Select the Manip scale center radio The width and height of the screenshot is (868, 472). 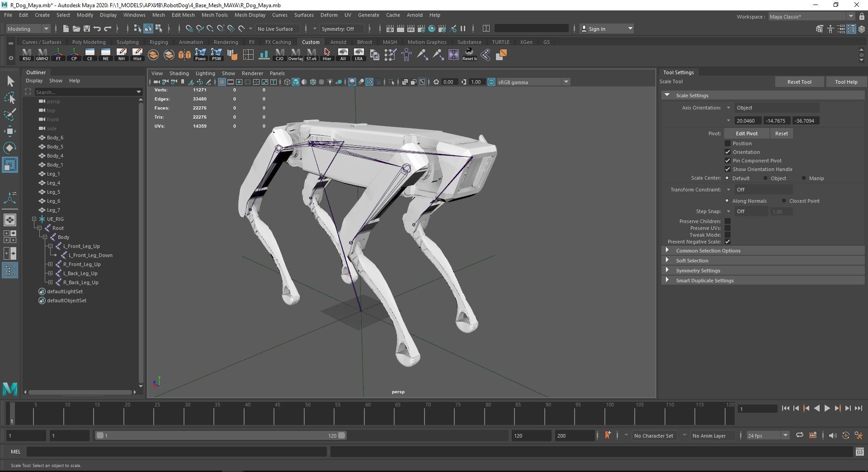(804, 178)
